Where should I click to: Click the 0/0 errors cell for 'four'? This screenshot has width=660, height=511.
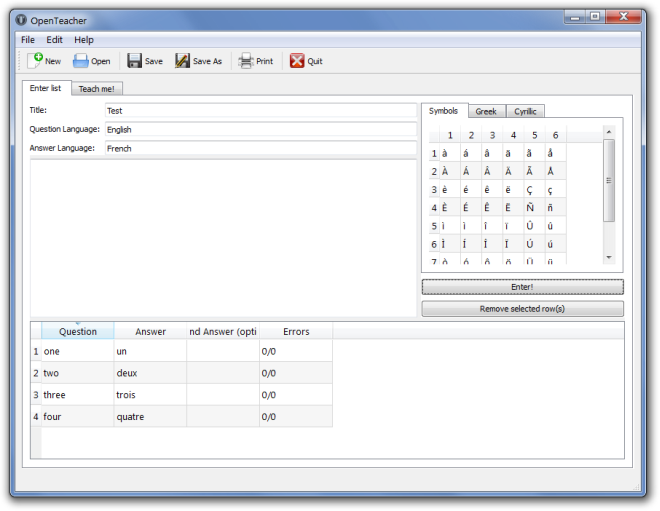pos(296,417)
